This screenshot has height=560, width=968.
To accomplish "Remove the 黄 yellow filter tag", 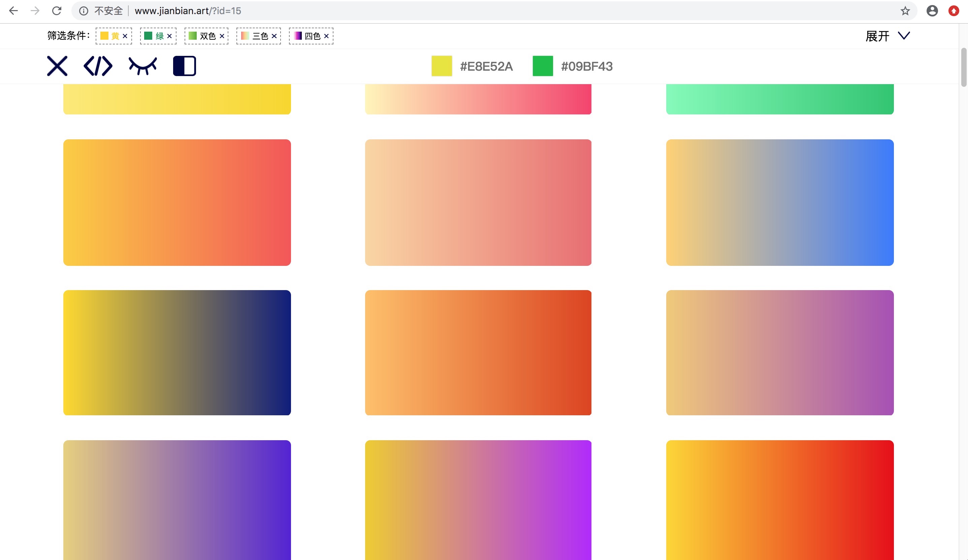I will [125, 36].
